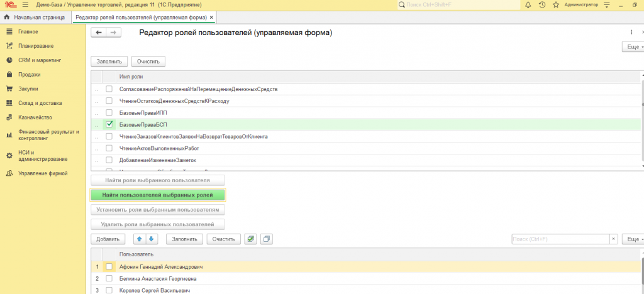Screen dimensions: 644x294
Task: Click roles table scrollbar down arrow
Action: (x=642, y=166)
